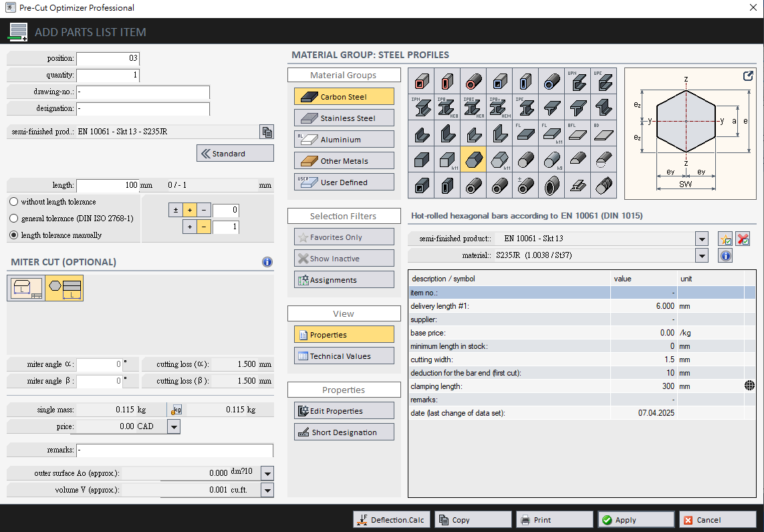The height and width of the screenshot is (532, 764).
Task: Open the Miter Cut info icon
Action: pyautogui.click(x=267, y=262)
